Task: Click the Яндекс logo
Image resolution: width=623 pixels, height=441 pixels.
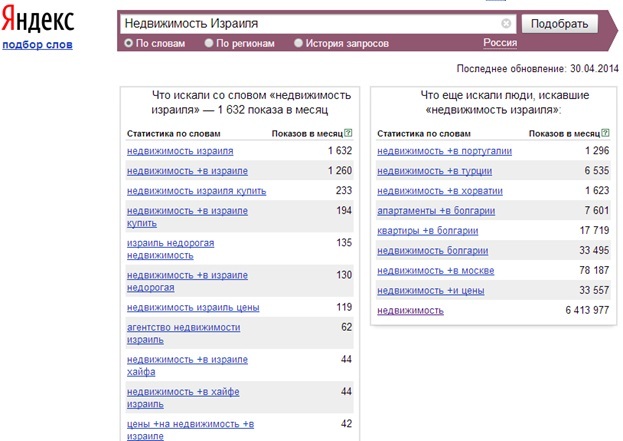Action: [x=38, y=19]
